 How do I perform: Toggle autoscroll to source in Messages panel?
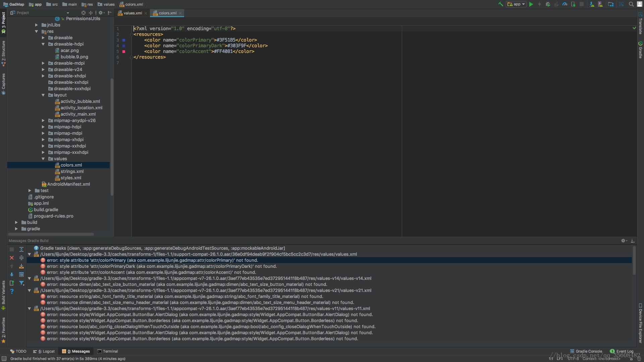(x=21, y=266)
